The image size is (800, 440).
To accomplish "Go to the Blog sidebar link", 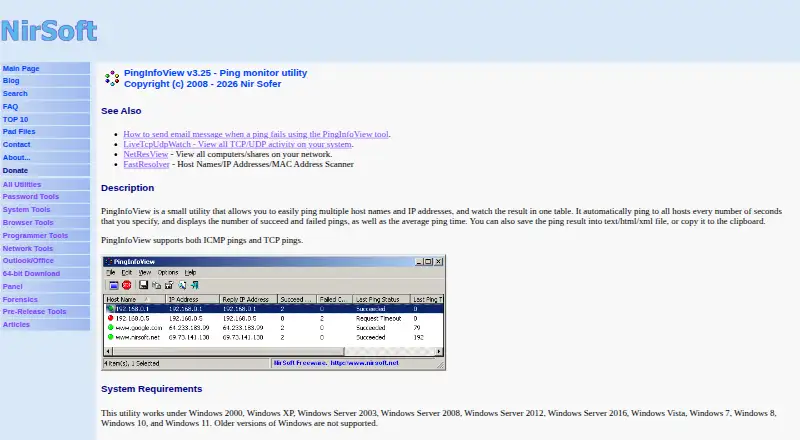I will tap(11, 81).
